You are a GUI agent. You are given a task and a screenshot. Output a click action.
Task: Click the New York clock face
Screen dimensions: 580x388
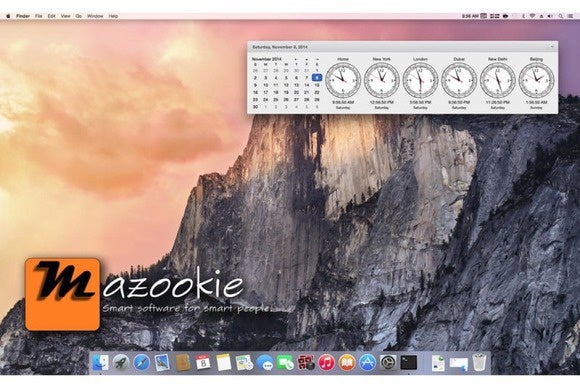point(382,80)
